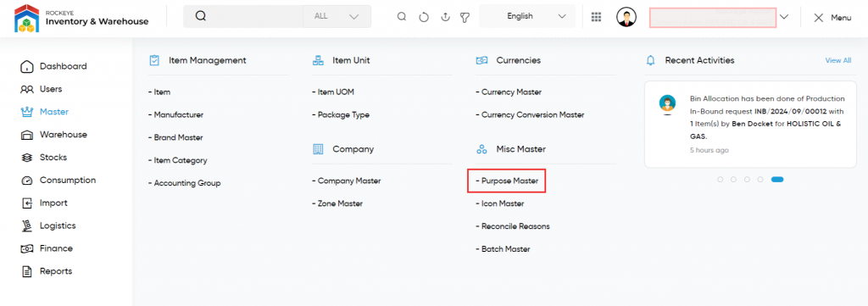Open the Brand Master link
This screenshot has height=306, width=868.
(175, 138)
